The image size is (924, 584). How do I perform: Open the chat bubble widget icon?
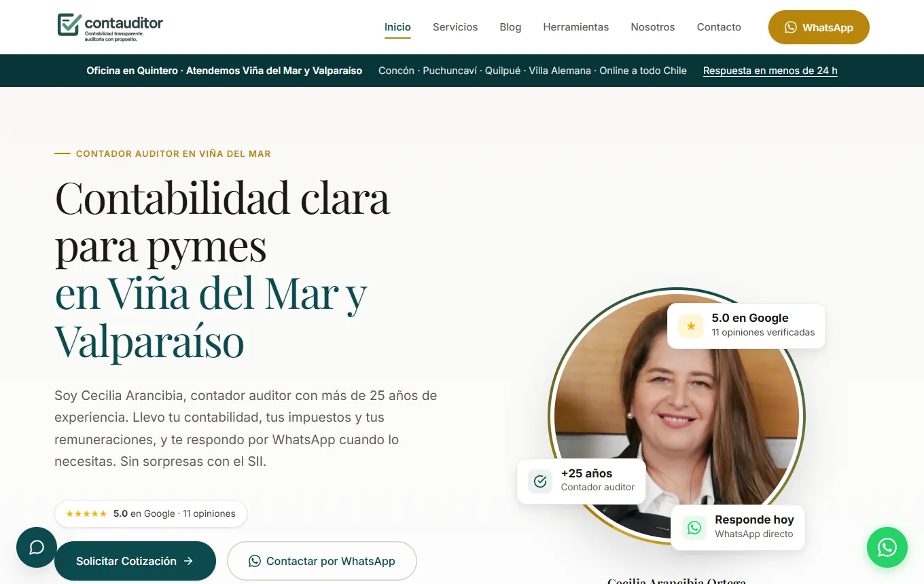(x=37, y=547)
